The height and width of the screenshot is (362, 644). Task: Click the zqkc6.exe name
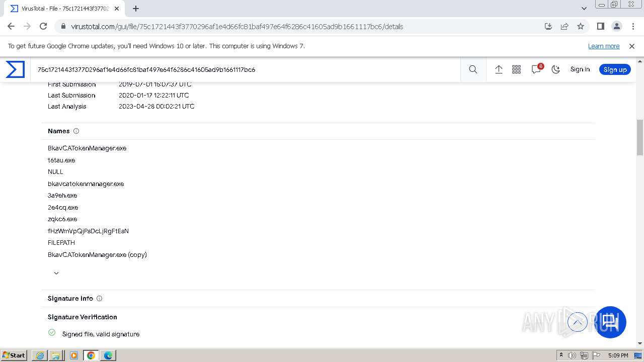(x=62, y=219)
